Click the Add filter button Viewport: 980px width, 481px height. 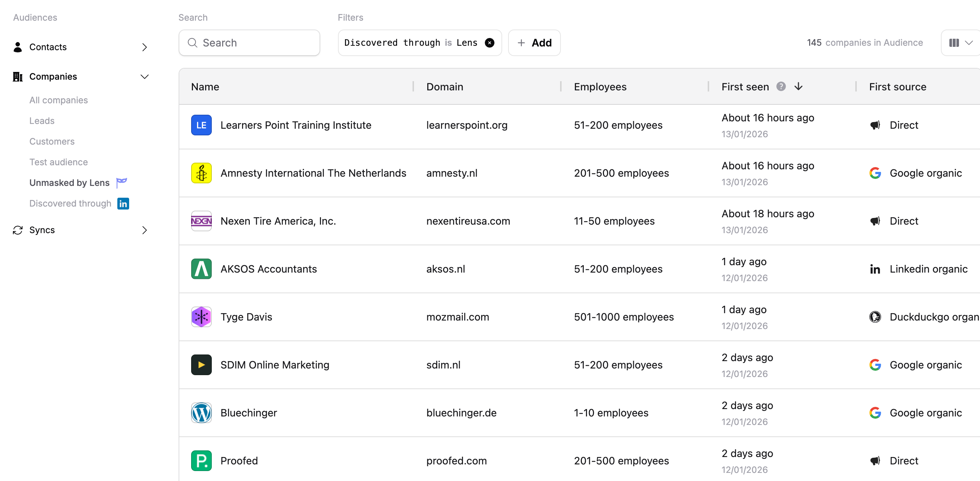click(x=534, y=42)
